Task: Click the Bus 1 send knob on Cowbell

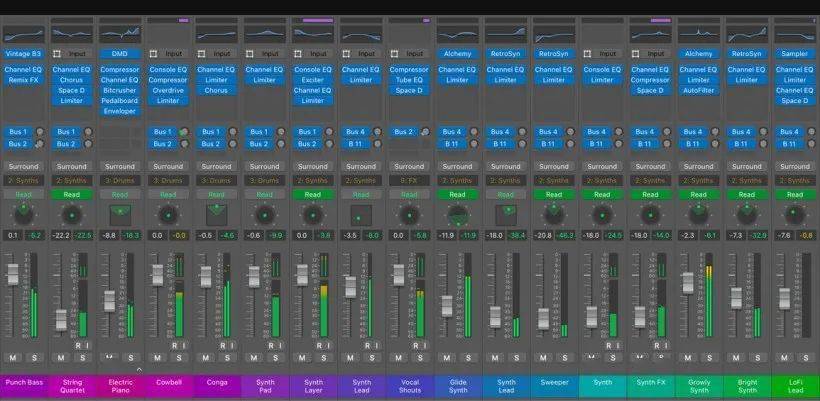Action: point(184,132)
